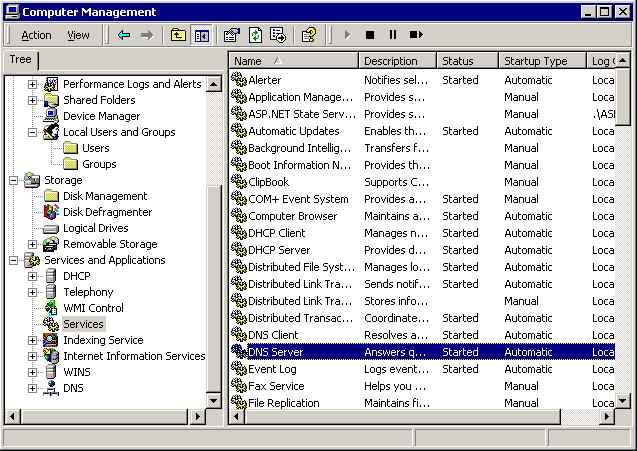Open the Help toolbar icon
This screenshot has height=451, width=637.
pos(309,35)
